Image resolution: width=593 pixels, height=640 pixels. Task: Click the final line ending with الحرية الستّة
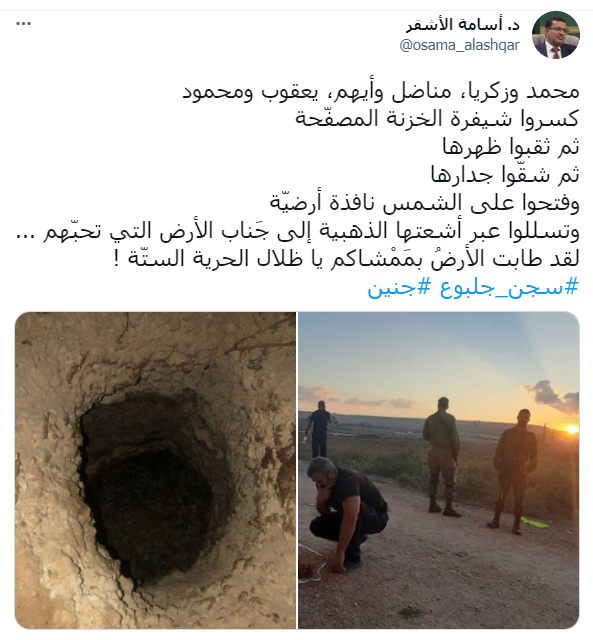[x=347, y=258]
